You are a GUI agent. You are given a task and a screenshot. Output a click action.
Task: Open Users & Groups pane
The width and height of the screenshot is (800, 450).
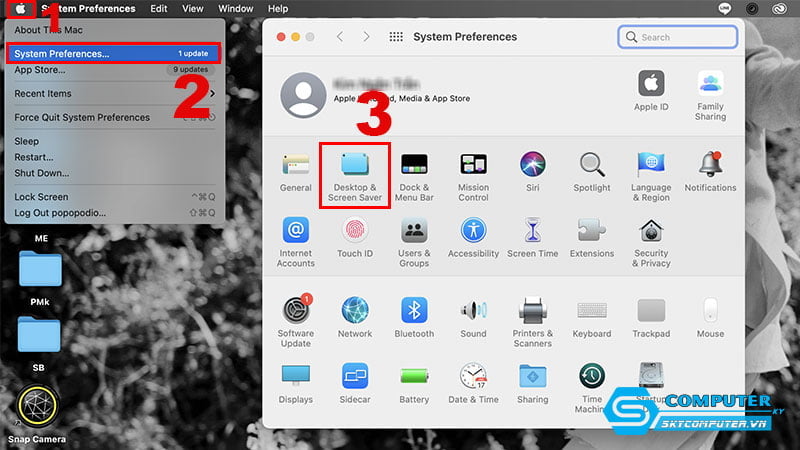coord(414,242)
